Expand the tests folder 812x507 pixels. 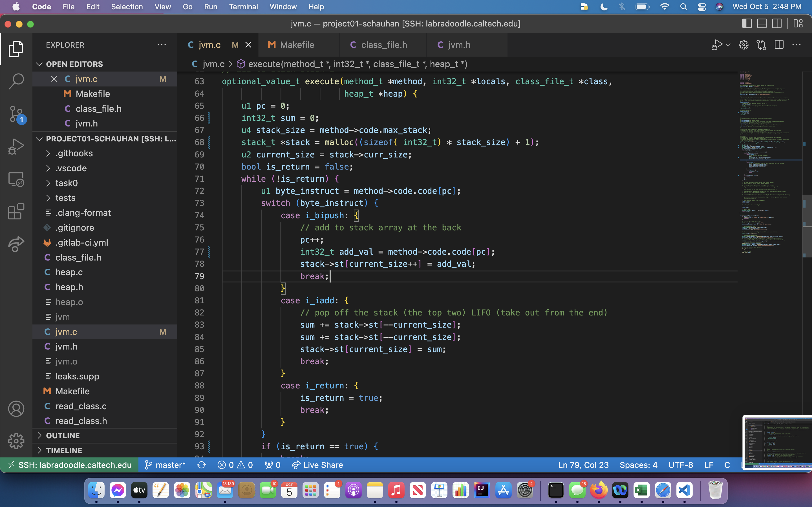click(65, 197)
